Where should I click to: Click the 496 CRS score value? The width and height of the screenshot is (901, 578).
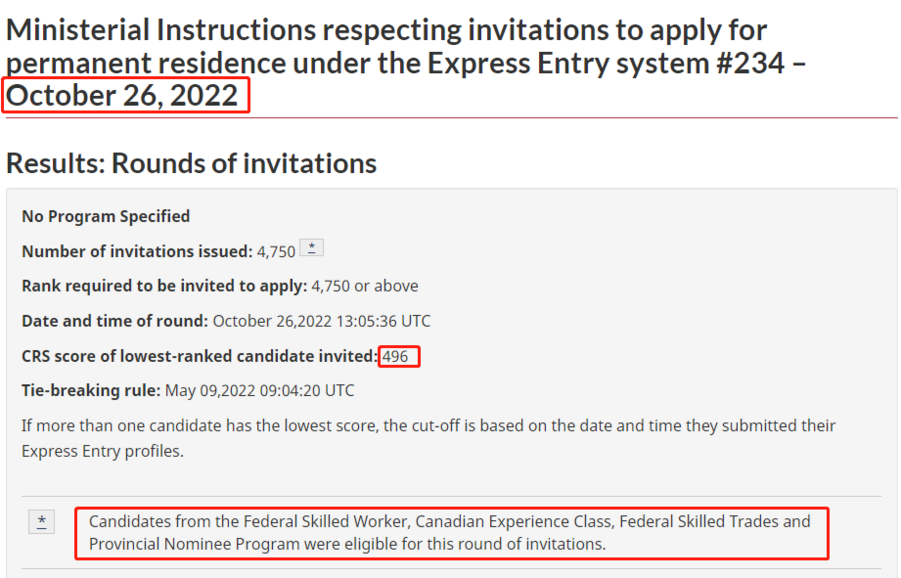coord(395,356)
